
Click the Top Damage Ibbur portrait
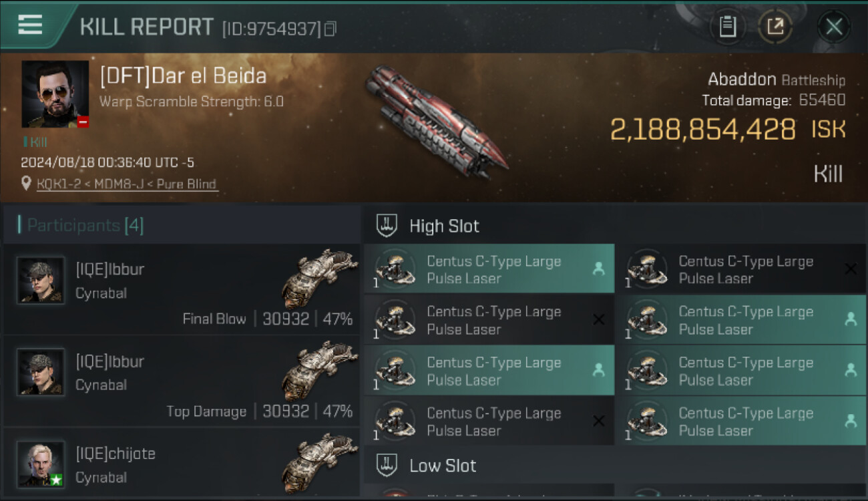click(41, 372)
